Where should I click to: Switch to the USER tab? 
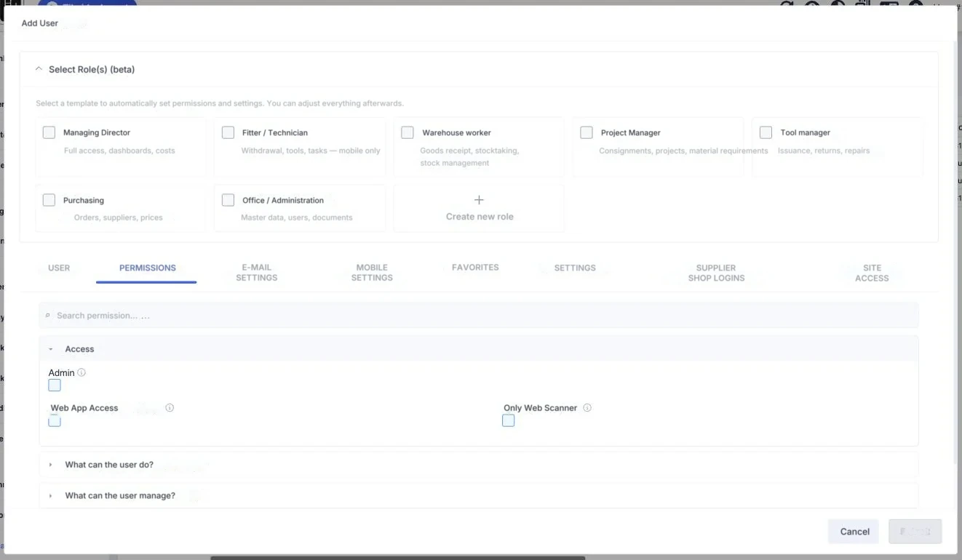click(59, 268)
